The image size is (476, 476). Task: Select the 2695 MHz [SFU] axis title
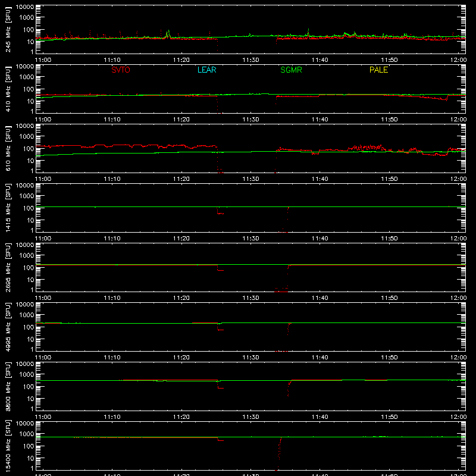click(x=8, y=267)
